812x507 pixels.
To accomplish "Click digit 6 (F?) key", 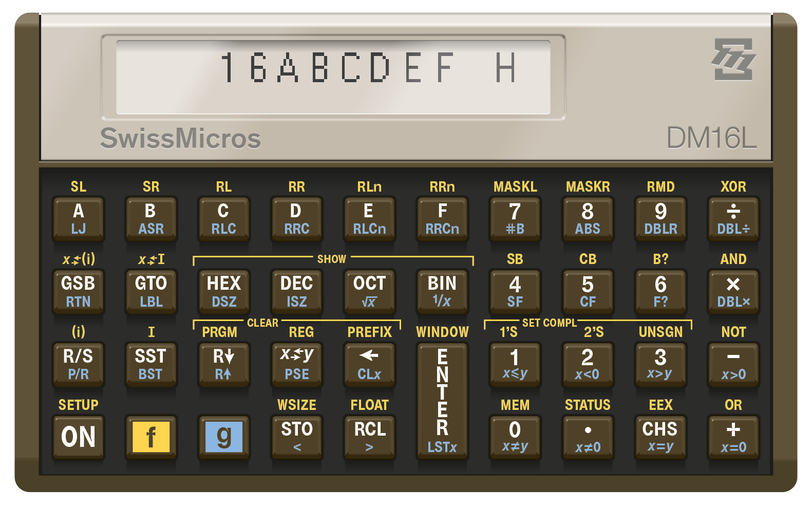I will pyautogui.click(x=661, y=292).
